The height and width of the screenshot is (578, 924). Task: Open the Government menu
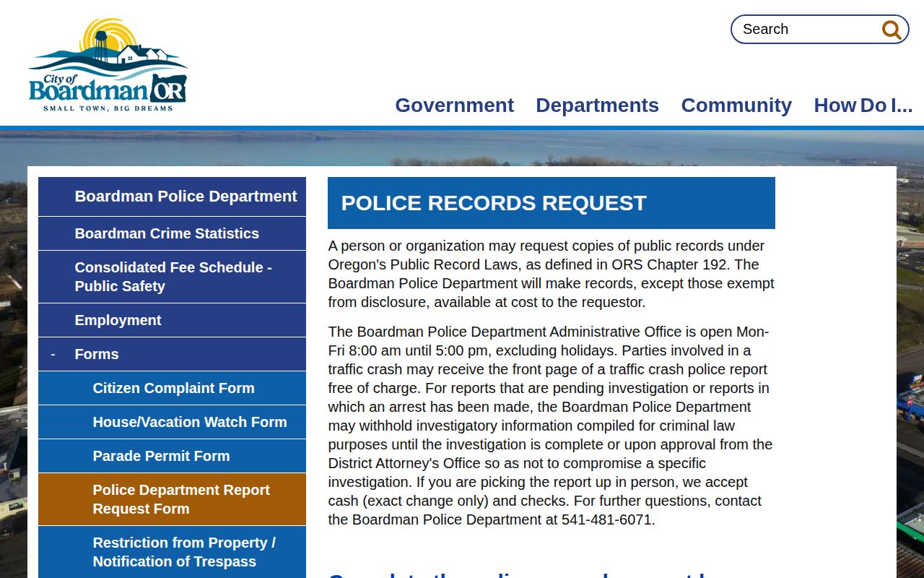click(x=454, y=105)
